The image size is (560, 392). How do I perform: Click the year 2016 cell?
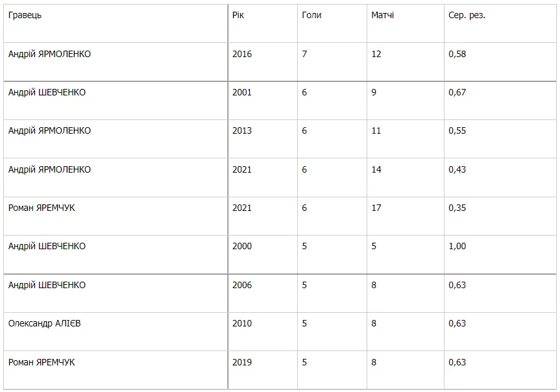click(x=242, y=54)
